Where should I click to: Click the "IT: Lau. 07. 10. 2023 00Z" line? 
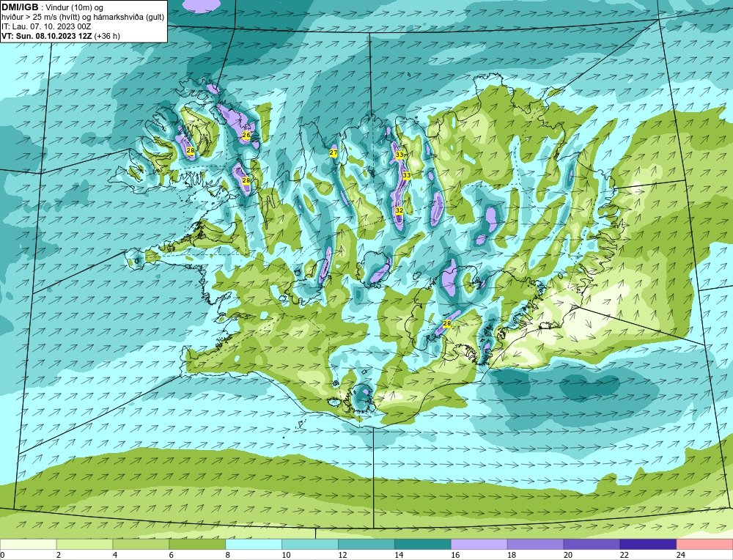click(x=46, y=26)
